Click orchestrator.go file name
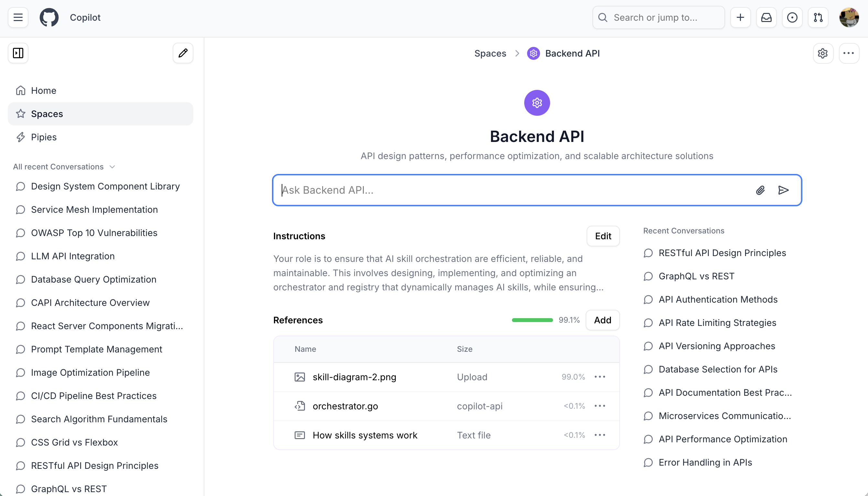Image resolution: width=868 pixels, height=496 pixels. click(345, 406)
